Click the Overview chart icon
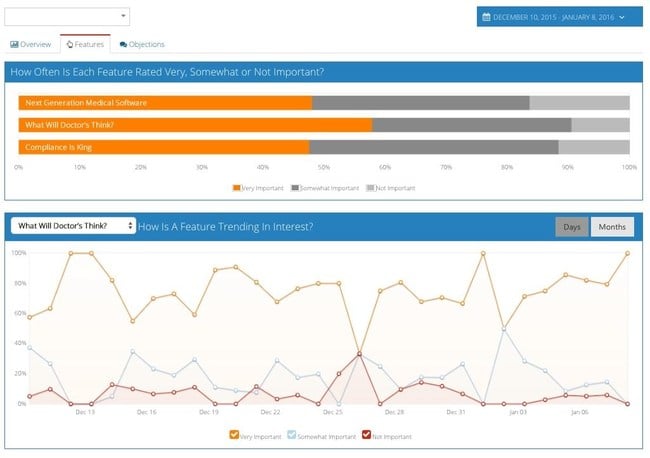This screenshot has width=650, height=458. [x=14, y=44]
